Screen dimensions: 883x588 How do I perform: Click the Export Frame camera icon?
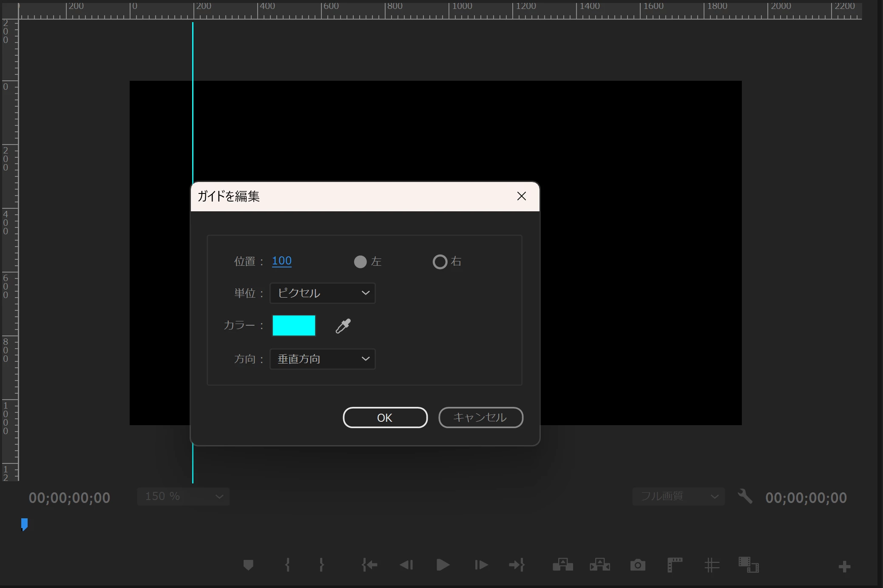coord(638,565)
